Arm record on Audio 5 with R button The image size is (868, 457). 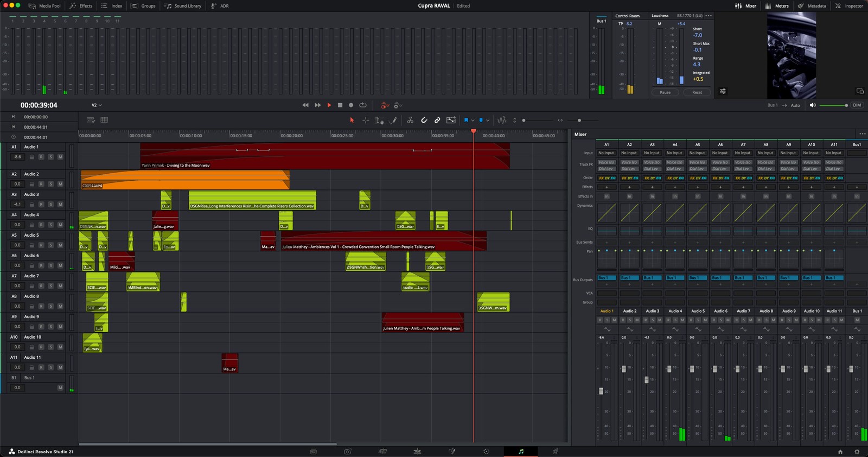click(41, 245)
